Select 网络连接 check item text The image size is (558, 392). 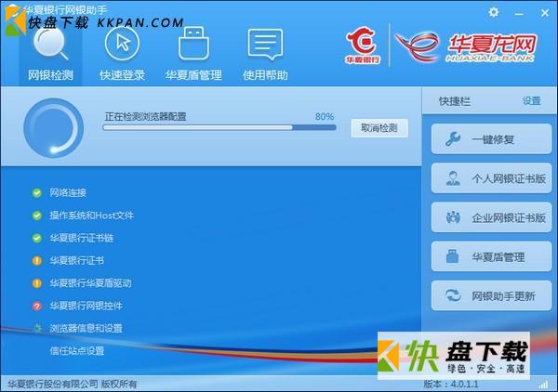click(68, 193)
